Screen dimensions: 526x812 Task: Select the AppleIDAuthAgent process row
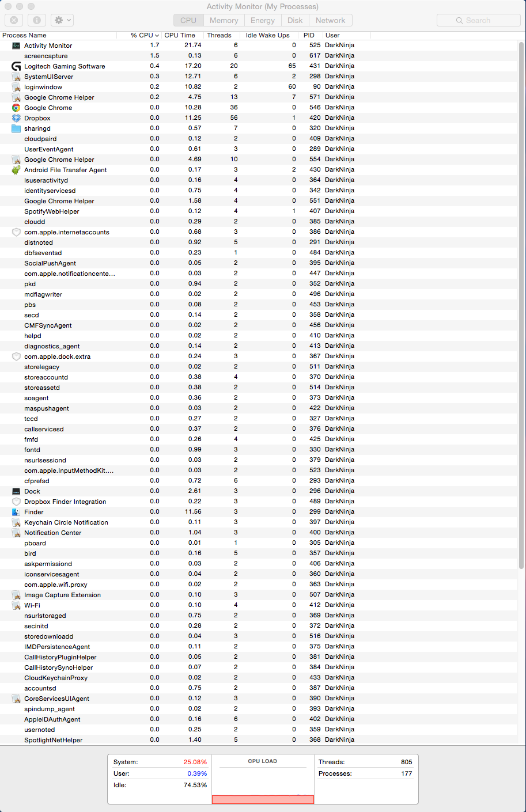tap(259, 719)
